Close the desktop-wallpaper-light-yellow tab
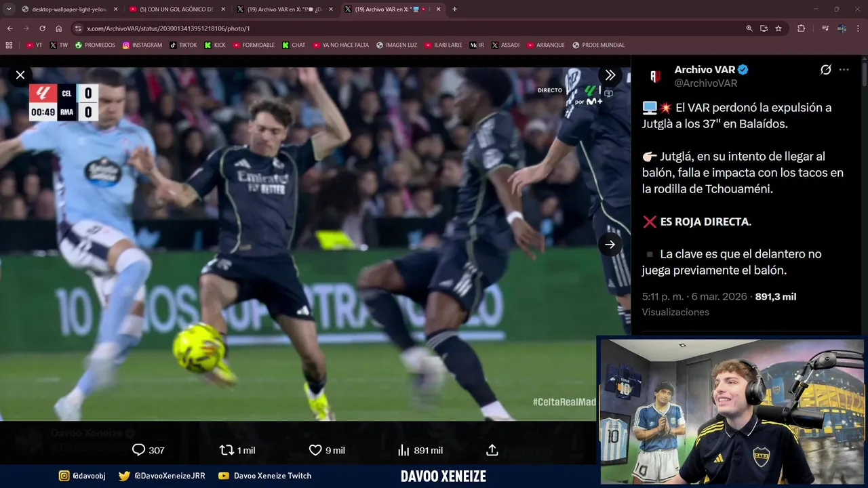Viewport: 868px width, 488px height. (x=115, y=9)
